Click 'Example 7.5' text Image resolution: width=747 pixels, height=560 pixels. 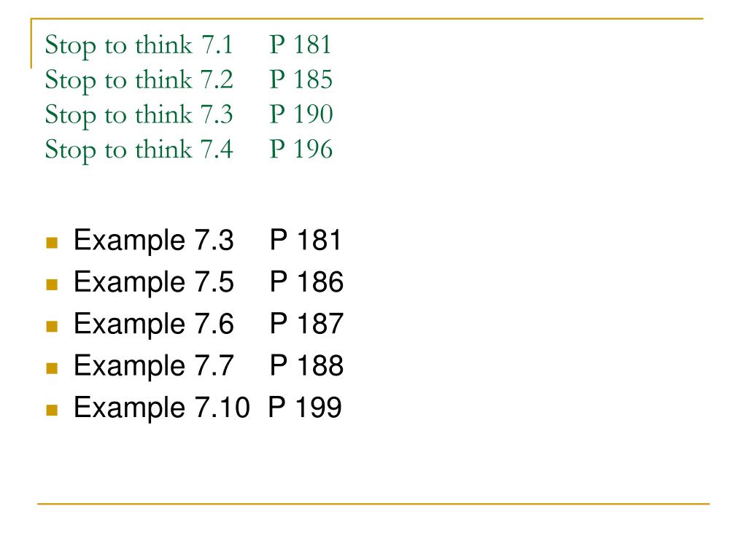pyautogui.click(x=153, y=282)
